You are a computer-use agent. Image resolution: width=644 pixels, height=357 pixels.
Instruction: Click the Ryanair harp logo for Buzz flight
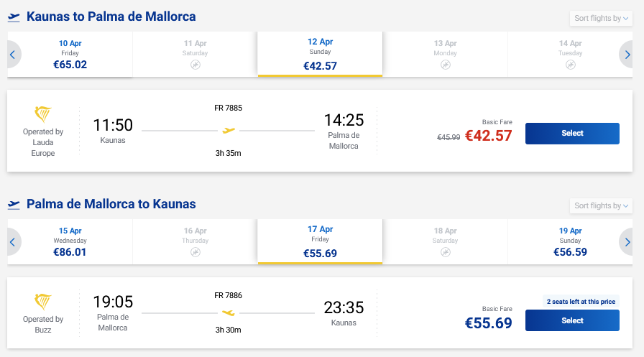click(x=43, y=302)
